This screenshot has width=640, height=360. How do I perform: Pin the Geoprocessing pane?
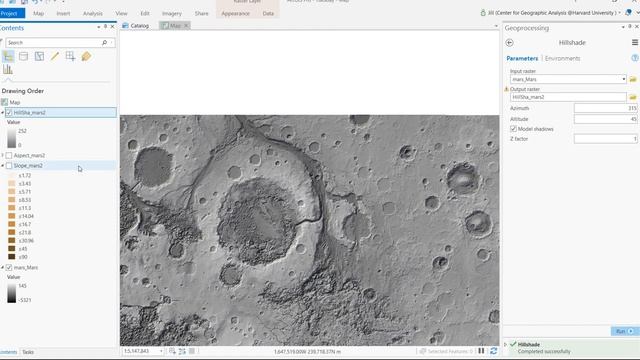[630, 27]
